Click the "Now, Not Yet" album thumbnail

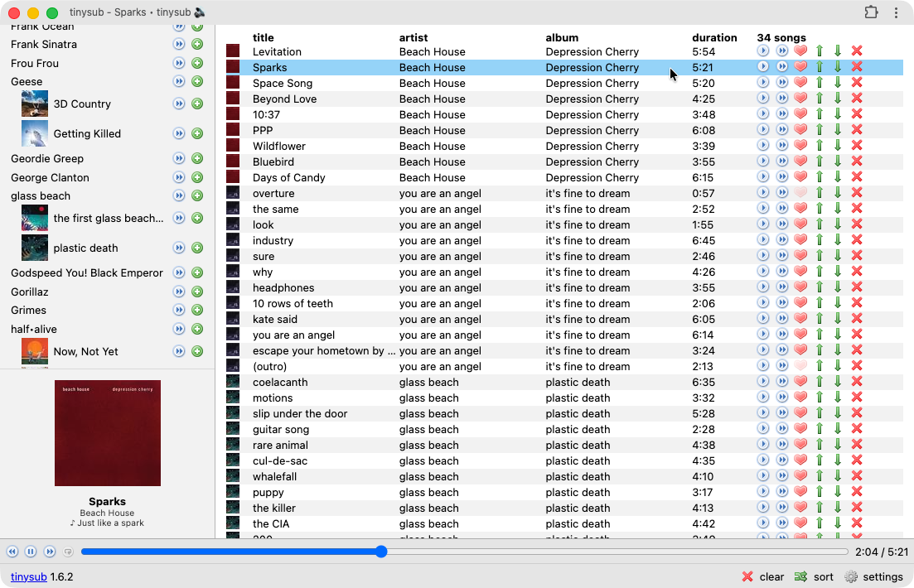click(34, 350)
